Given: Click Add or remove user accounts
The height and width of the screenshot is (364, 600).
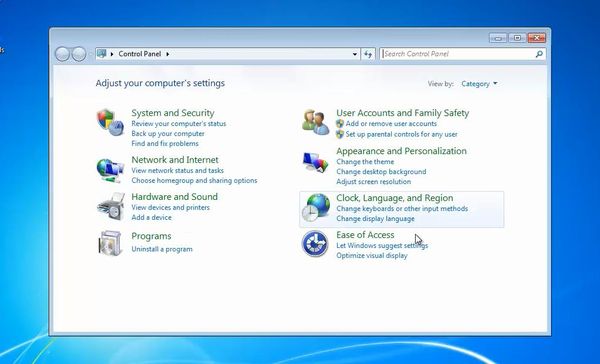Looking at the screenshot, I should (x=391, y=124).
